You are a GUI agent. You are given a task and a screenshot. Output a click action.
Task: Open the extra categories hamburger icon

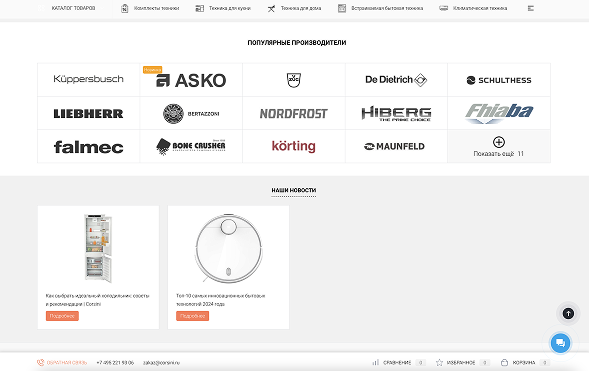[x=530, y=8]
